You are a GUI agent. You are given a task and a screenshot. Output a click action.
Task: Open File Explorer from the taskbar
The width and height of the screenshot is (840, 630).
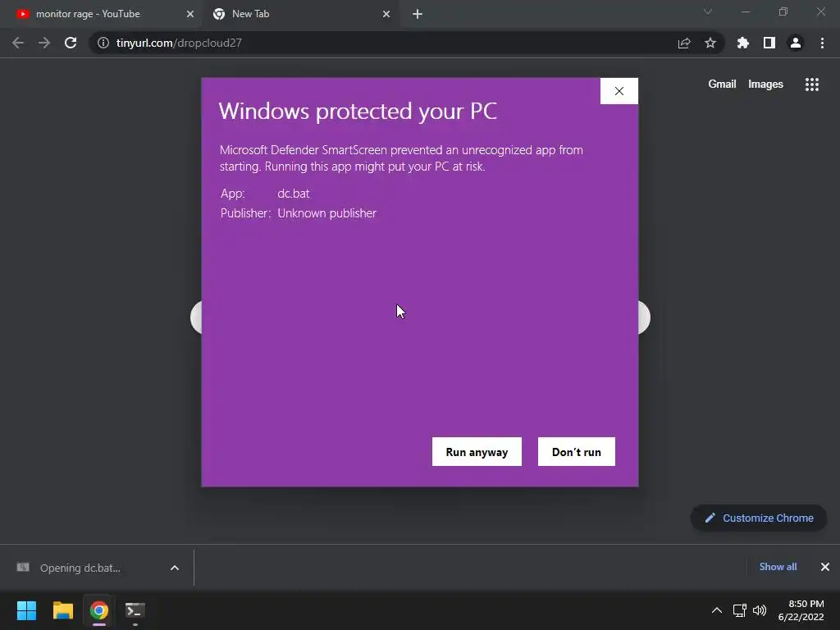click(x=62, y=610)
